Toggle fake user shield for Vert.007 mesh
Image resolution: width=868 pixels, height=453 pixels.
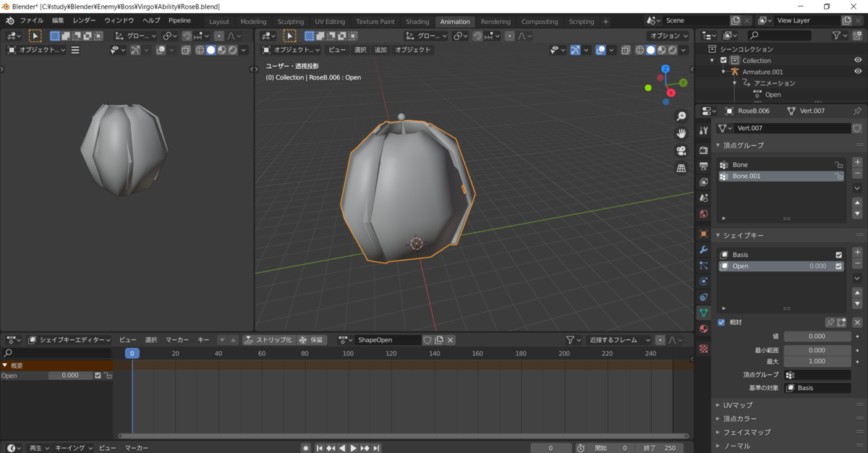coord(857,128)
